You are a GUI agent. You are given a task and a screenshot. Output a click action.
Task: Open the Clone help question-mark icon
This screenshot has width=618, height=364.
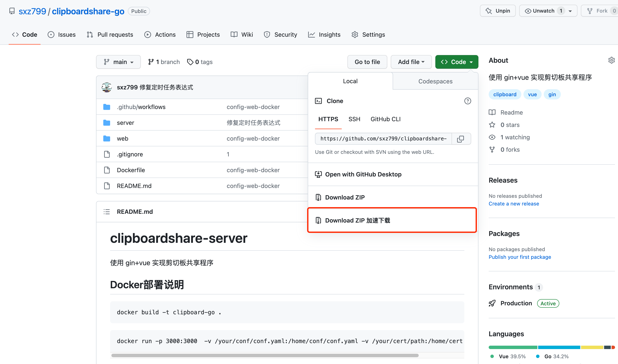(x=468, y=101)
